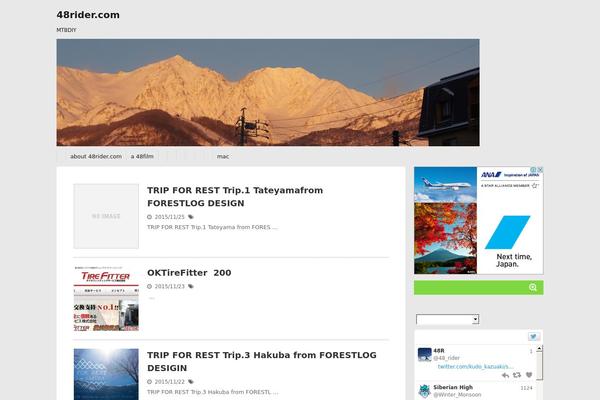This screenshot has height=400, width=600.
Task: Open 'TRIP FOR REST Trip.3 Hakuba' article
Action: point(262,361)
